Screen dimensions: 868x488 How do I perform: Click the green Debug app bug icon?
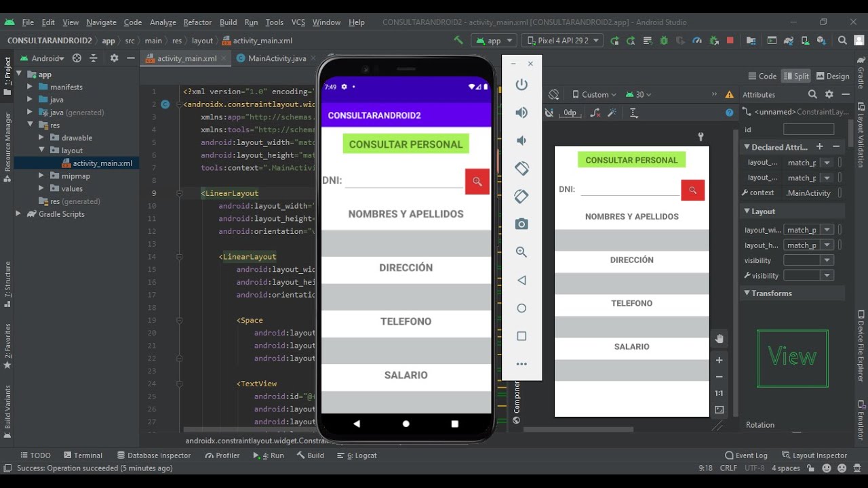(664, 41)
